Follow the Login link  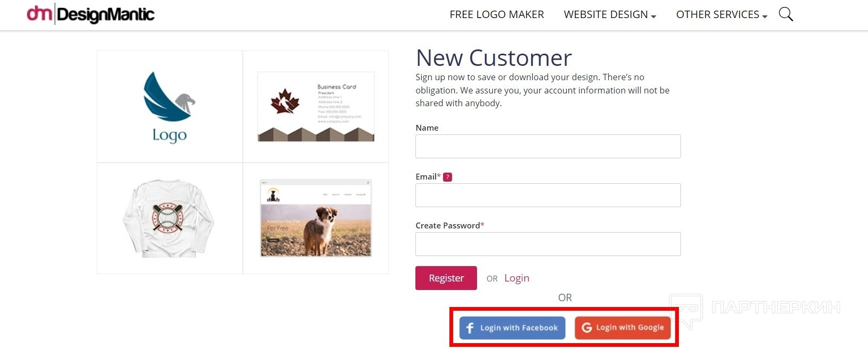[516, 278]
